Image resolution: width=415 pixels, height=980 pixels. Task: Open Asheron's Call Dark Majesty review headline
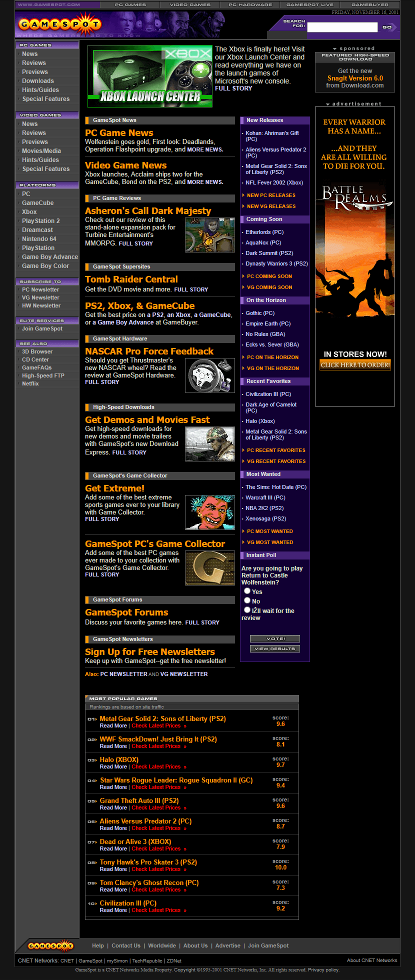coord(148,211)
